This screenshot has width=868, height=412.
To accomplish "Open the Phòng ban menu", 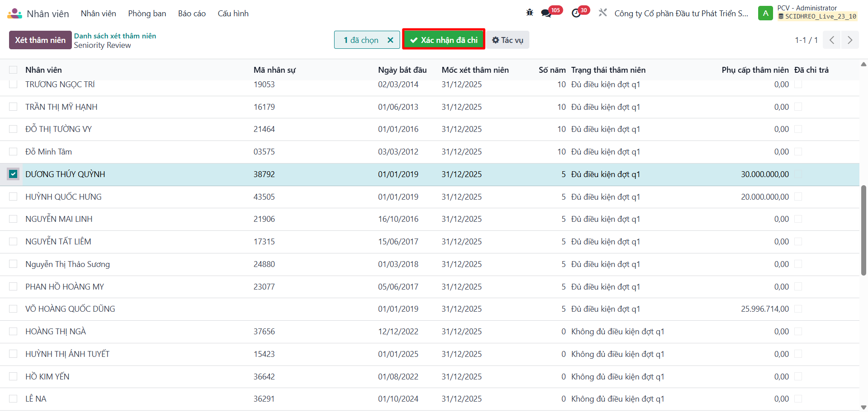I will coord(147,14).
